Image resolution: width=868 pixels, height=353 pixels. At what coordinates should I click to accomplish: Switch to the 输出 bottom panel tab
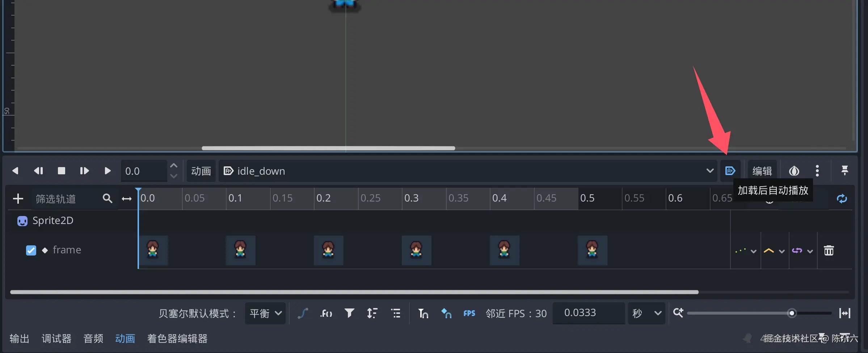(20, 339)
